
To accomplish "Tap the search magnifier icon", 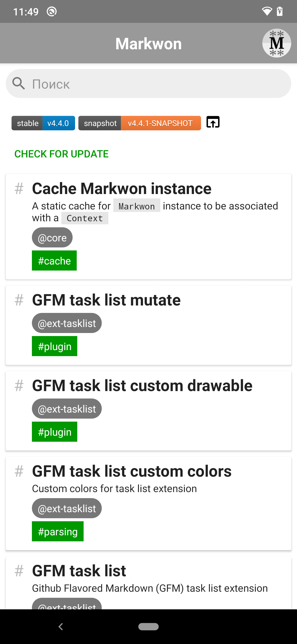I will coord(19,83).
